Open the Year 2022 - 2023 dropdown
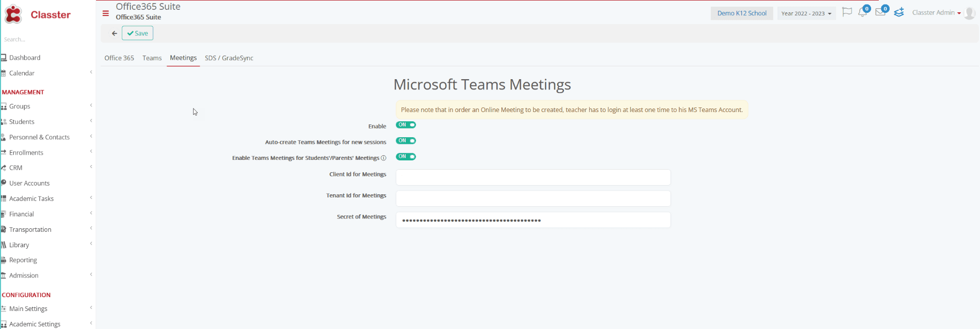Screen dimensions: 980x329 806,13
